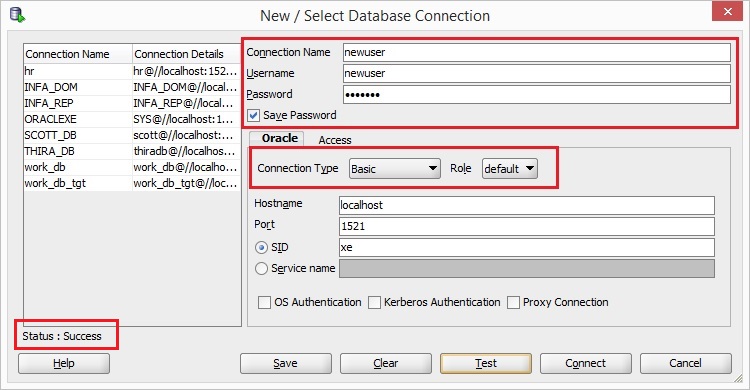Click the Status : Success text
Screen dimensions: 750x390
[x=62, y=336]
